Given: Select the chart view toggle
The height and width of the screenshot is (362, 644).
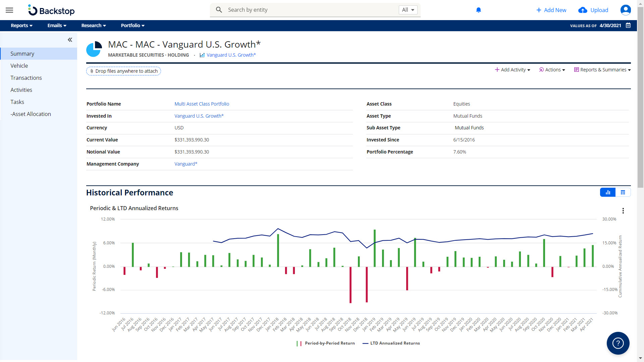Looking at the screenshot, I should pyautogui.click(x=608, y=192).
